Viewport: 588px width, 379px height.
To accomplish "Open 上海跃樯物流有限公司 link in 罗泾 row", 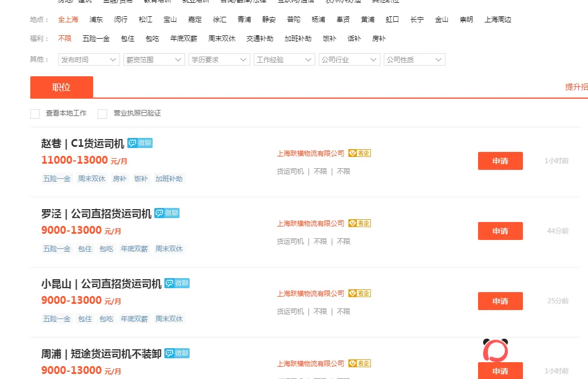I will [310, 224].
